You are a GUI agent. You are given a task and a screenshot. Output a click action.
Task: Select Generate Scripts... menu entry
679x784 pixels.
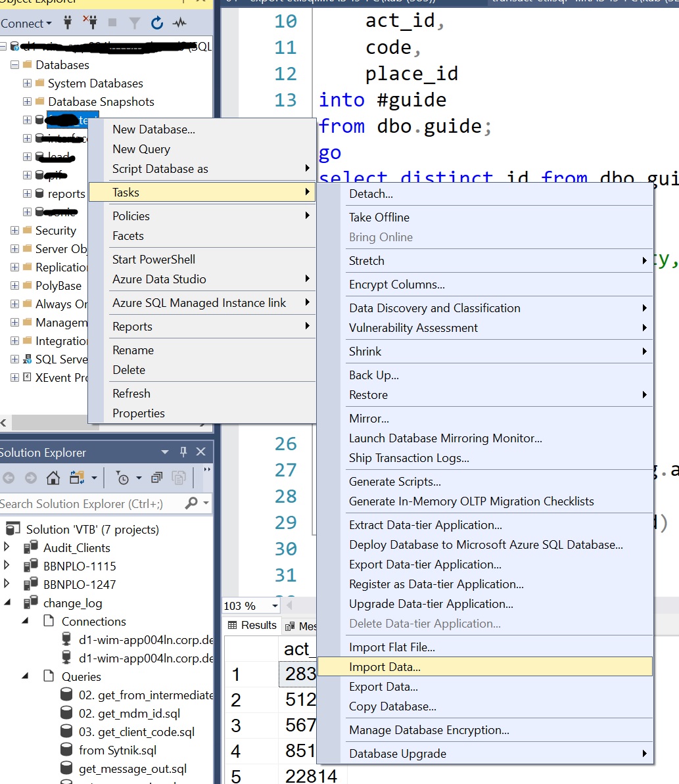click(394, 482)
